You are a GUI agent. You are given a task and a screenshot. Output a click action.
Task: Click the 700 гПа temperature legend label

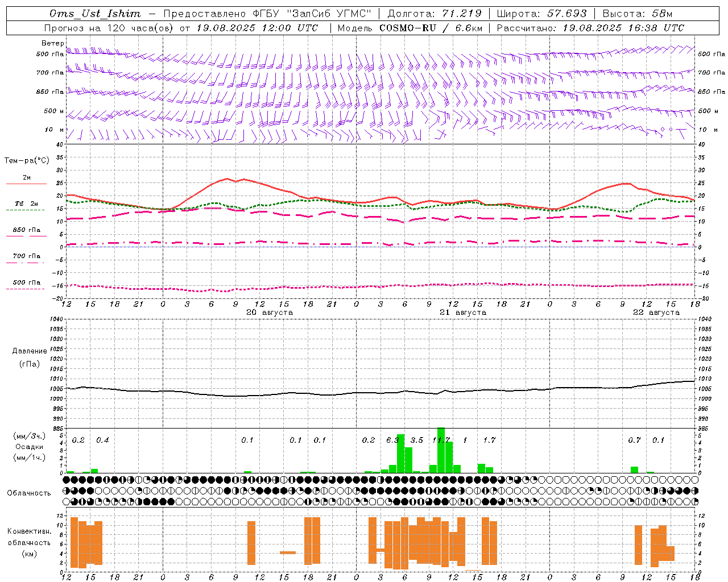[27, 256]
